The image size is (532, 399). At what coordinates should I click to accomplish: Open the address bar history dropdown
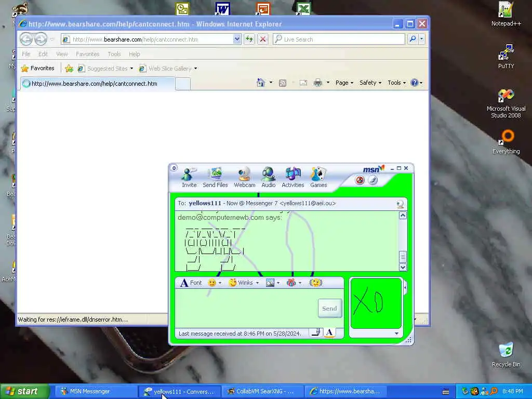click(x=237, y=39)
